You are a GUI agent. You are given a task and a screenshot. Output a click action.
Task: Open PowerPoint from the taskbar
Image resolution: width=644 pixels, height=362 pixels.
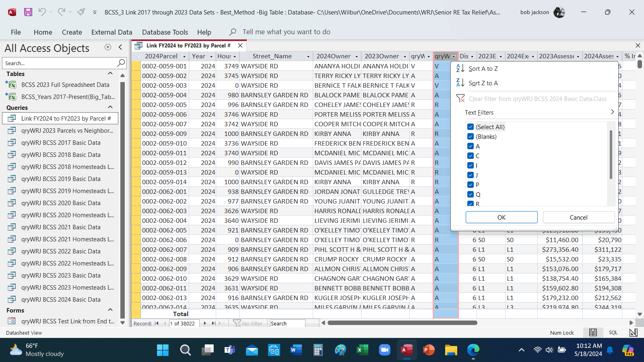click(x=429, y=350)
